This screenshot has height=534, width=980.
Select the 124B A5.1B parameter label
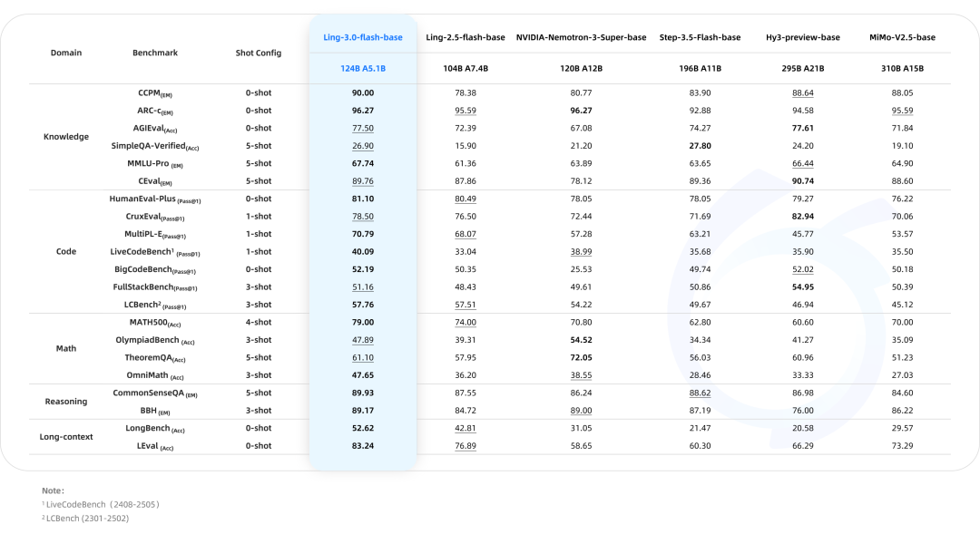pos(362,69)
